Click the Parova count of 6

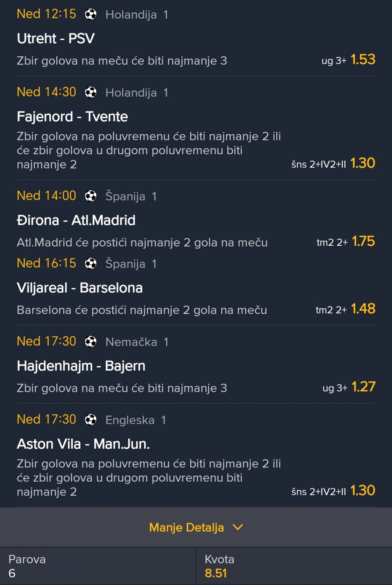coord(12,573)
